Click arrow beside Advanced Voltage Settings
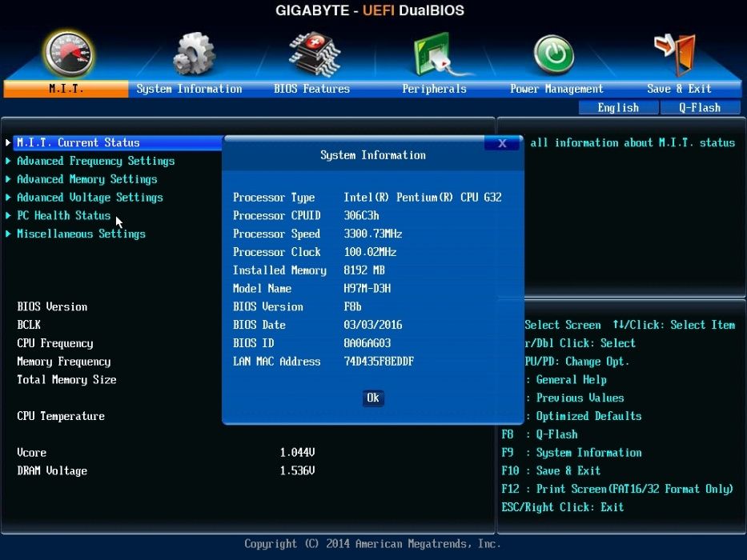The image size is (747, 560). click(x=8, y=197)
